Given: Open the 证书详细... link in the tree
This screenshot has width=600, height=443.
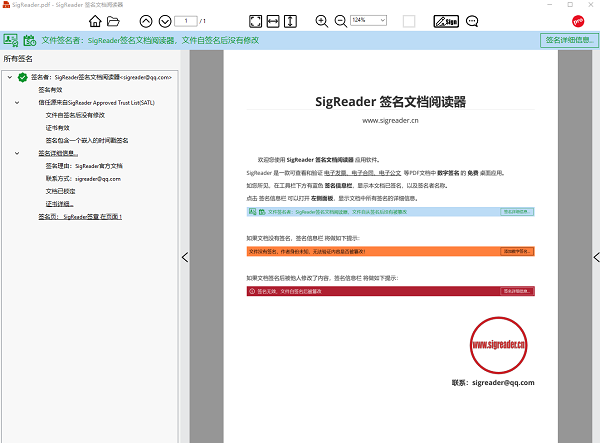Looking at the screenshot, I should pyautogui.click(x=59, y=203).
